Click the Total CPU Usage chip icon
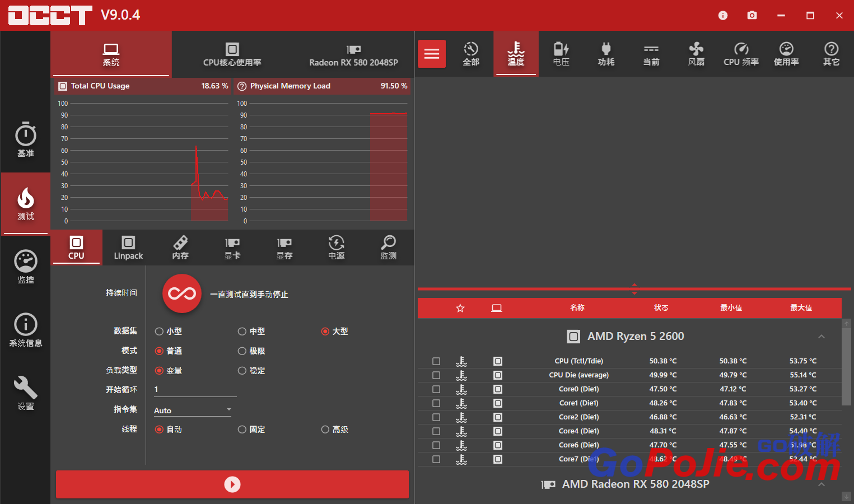The height and width of the screenshot is (504, 854). pos(63,86)
